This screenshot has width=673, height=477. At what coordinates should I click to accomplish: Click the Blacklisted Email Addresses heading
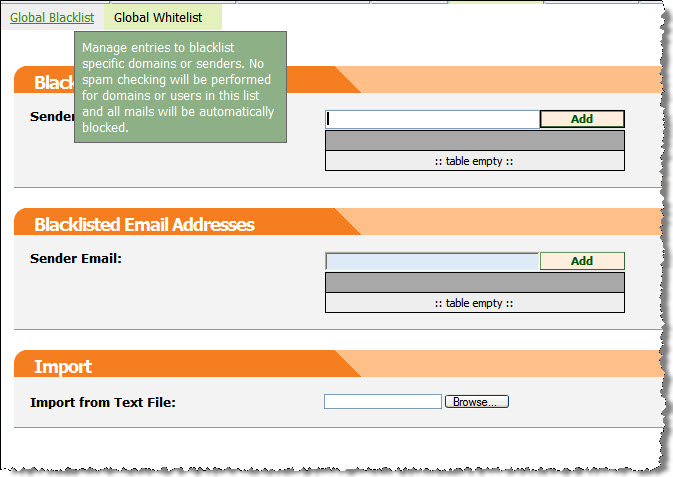point(144,224)
